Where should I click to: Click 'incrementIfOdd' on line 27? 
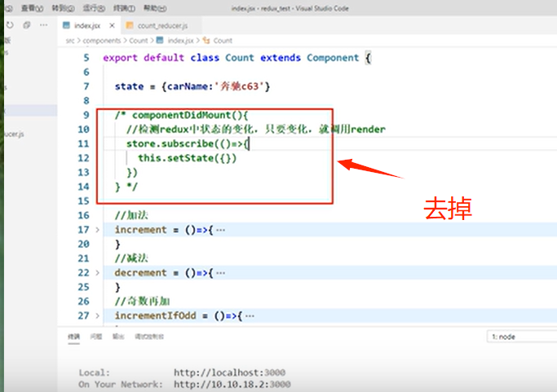point(155,315)
